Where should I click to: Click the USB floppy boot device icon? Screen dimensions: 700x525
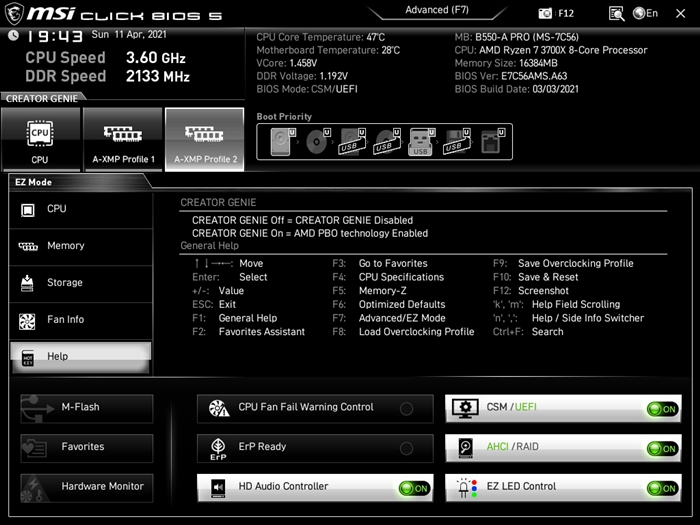coord(456,142)
